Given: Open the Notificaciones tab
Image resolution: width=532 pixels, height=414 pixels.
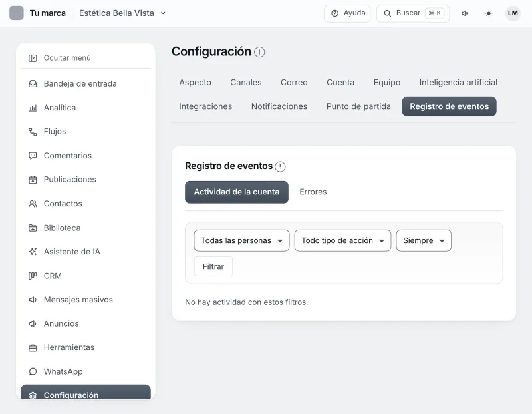Looking at the screenshot, I should tap(279, 106).
